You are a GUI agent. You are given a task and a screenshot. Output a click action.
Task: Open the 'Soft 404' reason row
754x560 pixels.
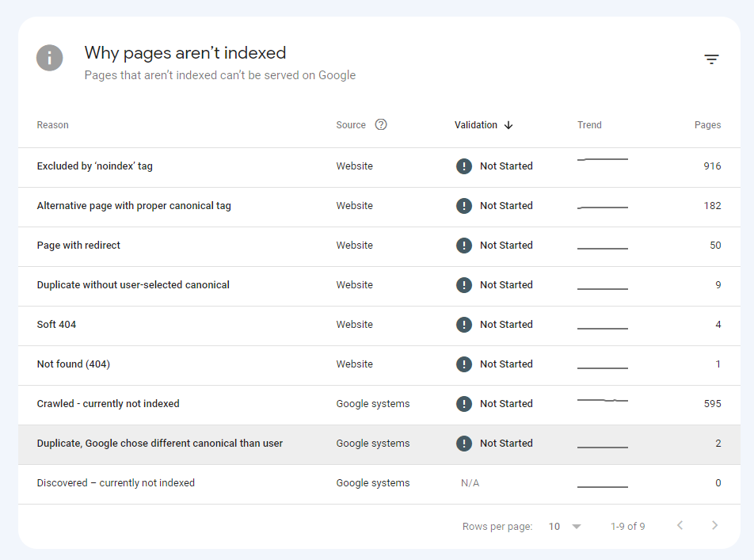[56, 325]
